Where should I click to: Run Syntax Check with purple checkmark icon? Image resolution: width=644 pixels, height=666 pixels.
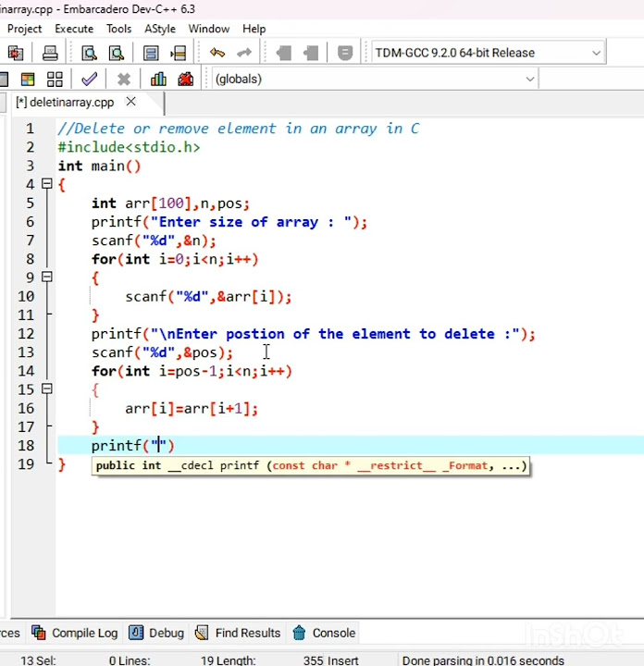tap(89, 79)
